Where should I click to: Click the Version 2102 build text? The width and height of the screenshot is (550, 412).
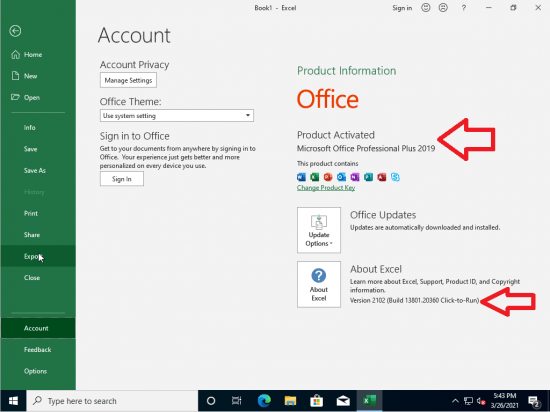414,300
